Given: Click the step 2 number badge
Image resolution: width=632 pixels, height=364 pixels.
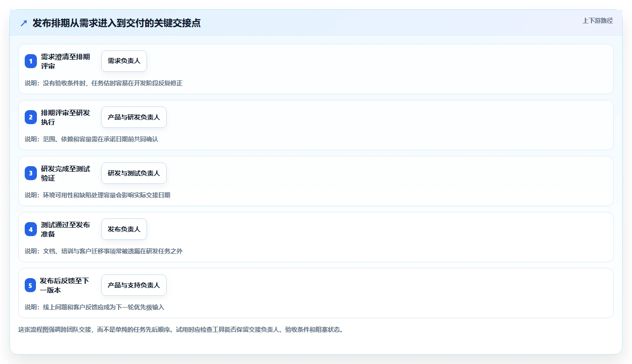Looking at the screenshot, I should (30, 117).
